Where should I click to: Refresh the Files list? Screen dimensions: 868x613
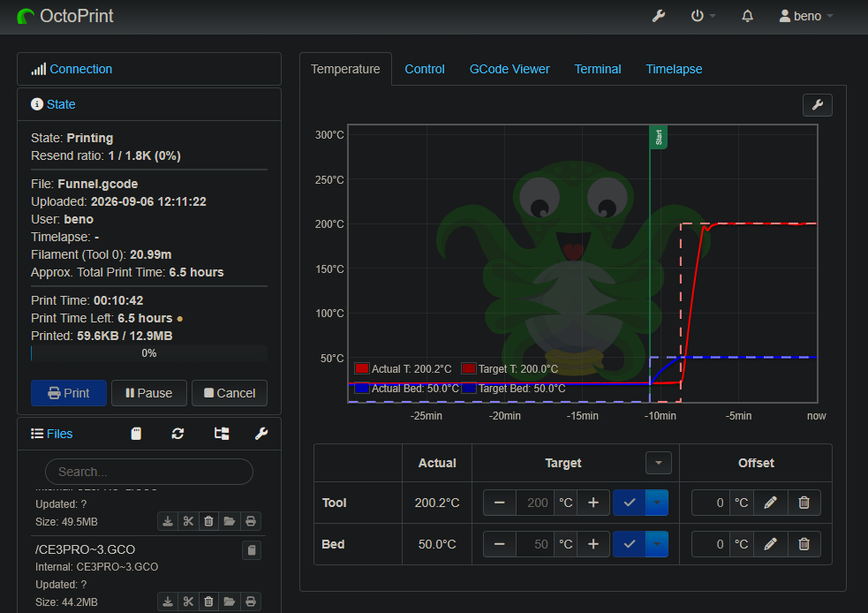coord(177,434)
